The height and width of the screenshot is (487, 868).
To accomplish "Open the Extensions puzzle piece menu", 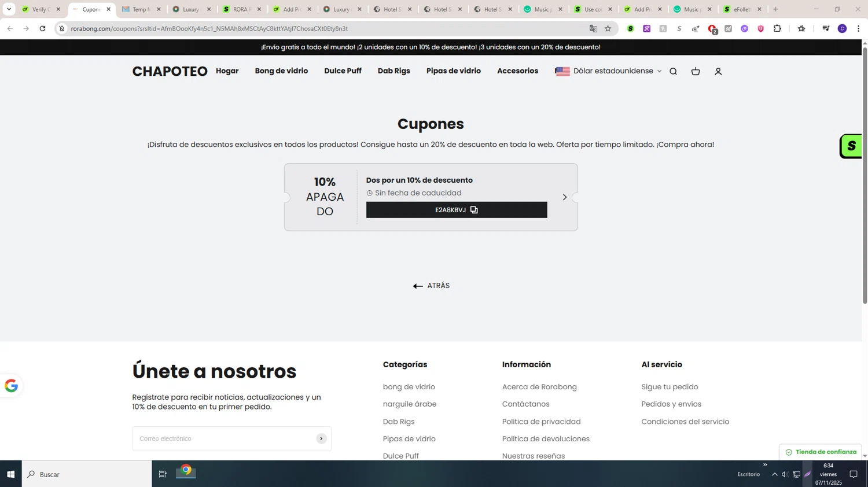I will point(777,28).
